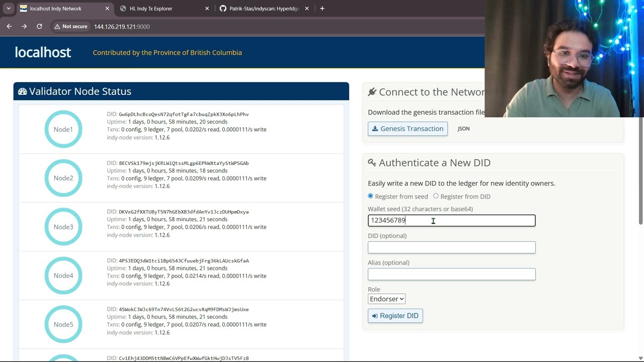The height and width of the screenshot is (362, 644).
Task: Click Node2 Txns line with 0.0209/s read
Action: click(187, 178)
